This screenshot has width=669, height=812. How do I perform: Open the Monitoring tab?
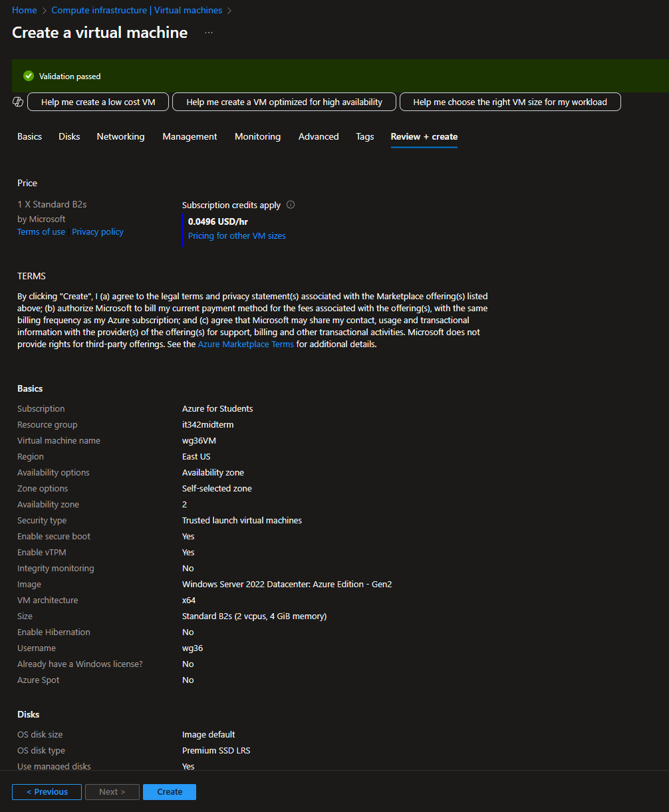point(257,136)
